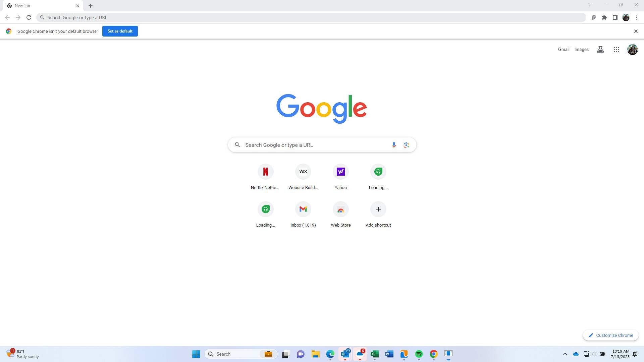
Task: Open Outlook from taskbar
Action: (x=345, y=354)
